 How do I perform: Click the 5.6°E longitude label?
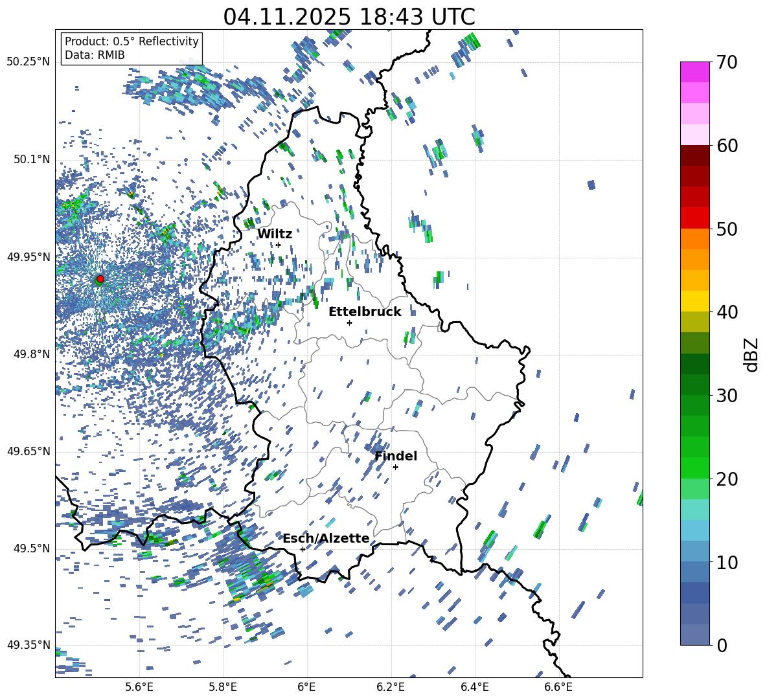click(x=139, y=687)
